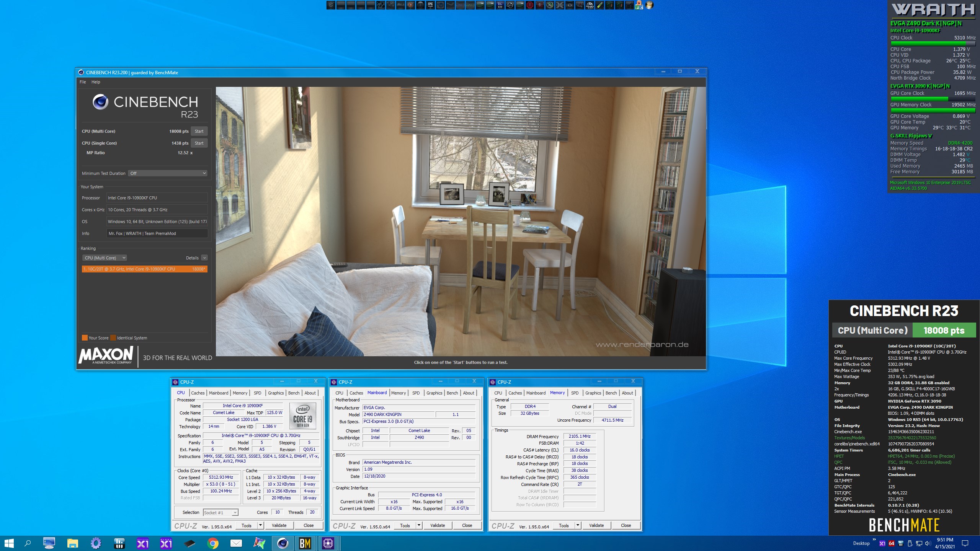Image resolution: width=980 pixels, height=551 pixels.
Task: Open the Epic Games launcher icon
Action: coord(430,5)
